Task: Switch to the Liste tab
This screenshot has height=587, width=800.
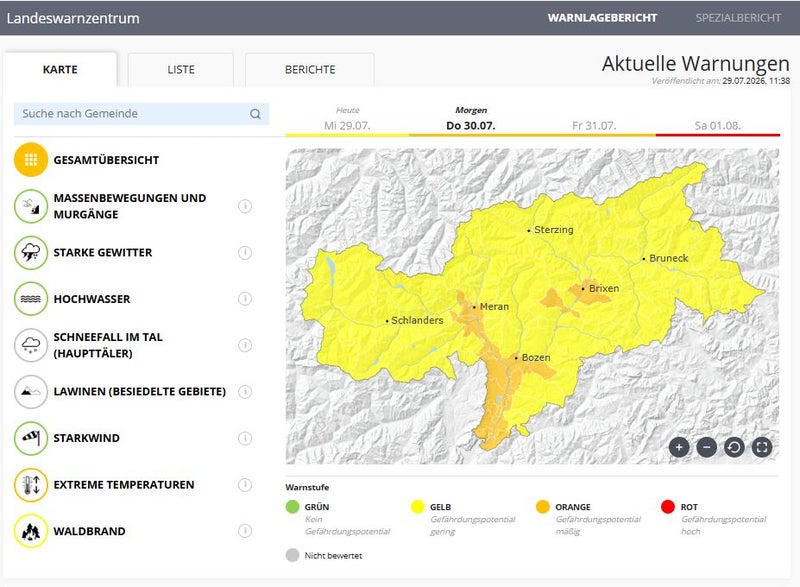Action: pos(181,69)
